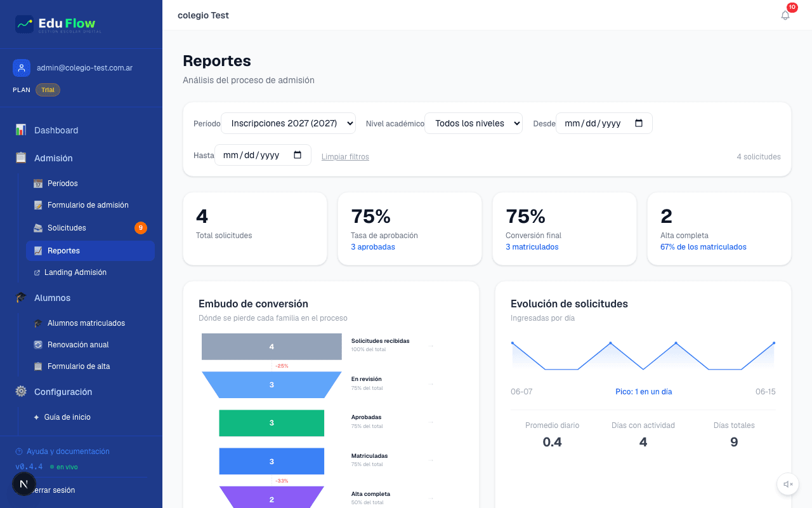Viewport: 812px width, 508px height.
Task: Click the Solicitudes inbox icon
Action: (38, 228)
